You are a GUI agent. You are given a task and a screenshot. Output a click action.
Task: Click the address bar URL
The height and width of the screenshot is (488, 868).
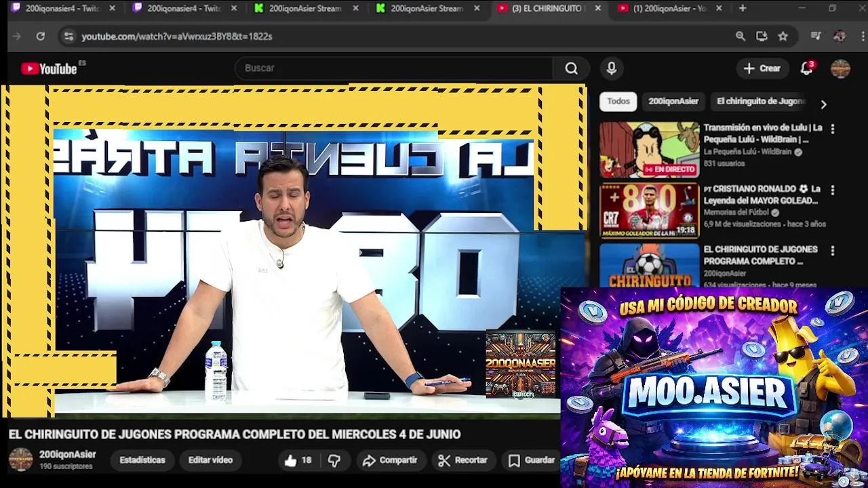tap(177, 37)
